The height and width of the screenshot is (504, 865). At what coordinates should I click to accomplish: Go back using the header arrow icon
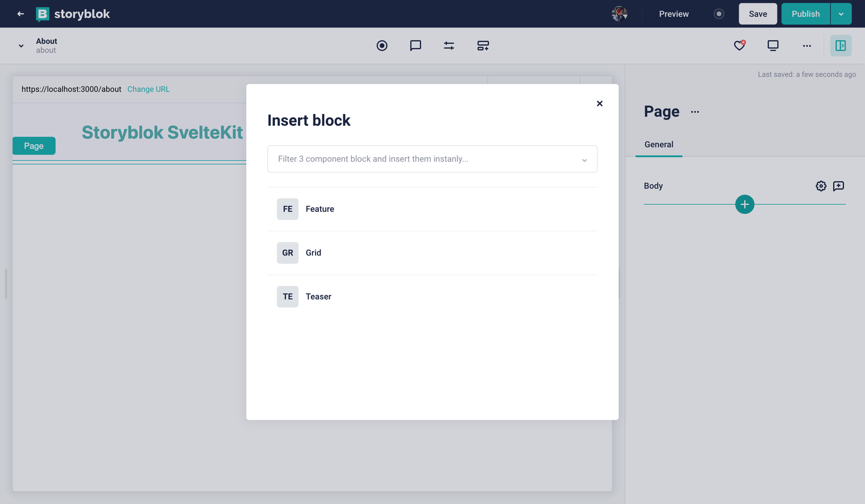(x=21, y=14)
